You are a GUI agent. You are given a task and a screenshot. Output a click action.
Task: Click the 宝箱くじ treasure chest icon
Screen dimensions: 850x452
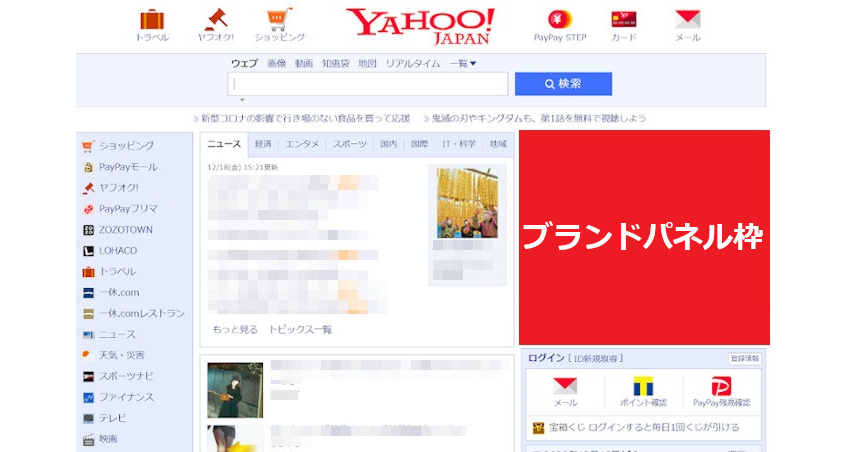click(538, 428)
